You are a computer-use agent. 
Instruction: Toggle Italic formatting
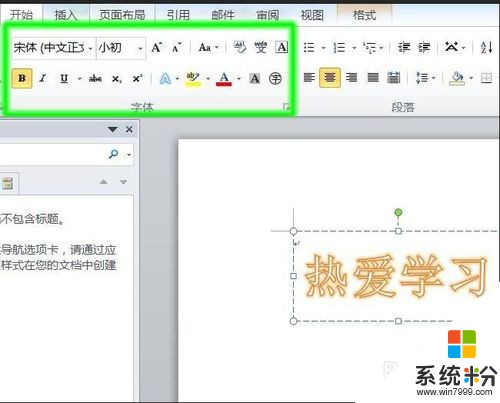pos(43,79)
